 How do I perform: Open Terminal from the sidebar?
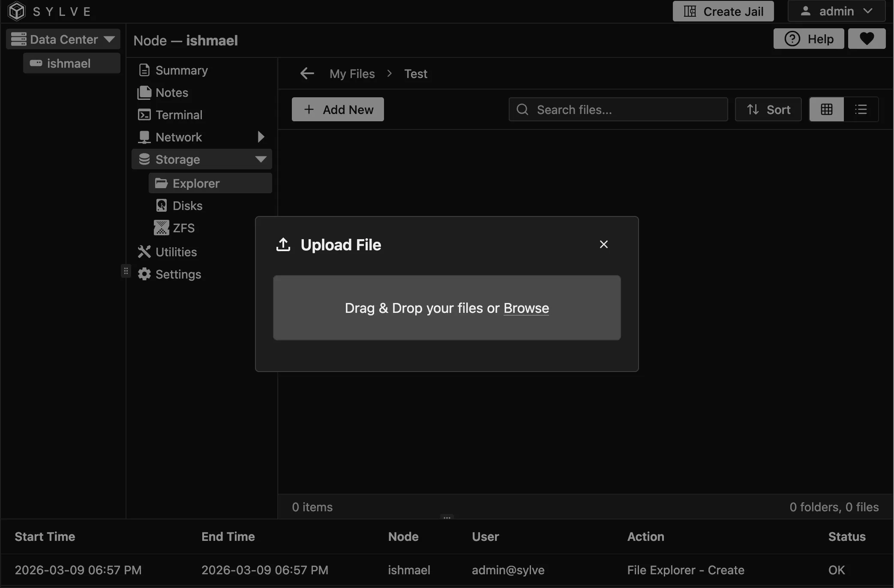tap(179, 114)
